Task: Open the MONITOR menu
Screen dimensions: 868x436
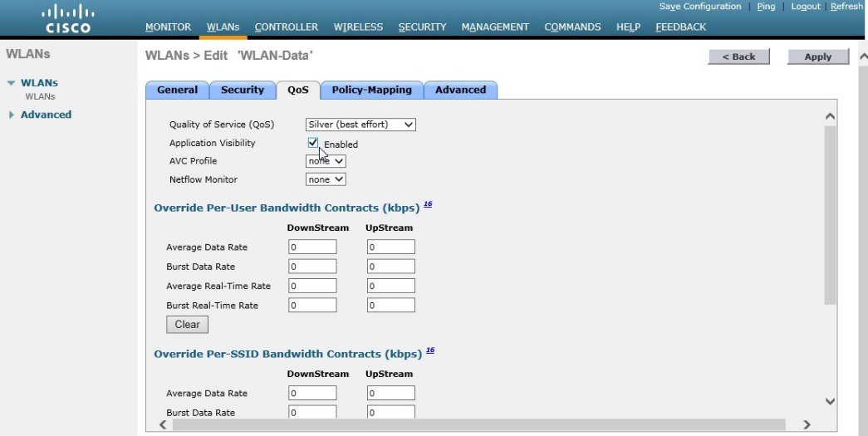Action: (169, 27)
